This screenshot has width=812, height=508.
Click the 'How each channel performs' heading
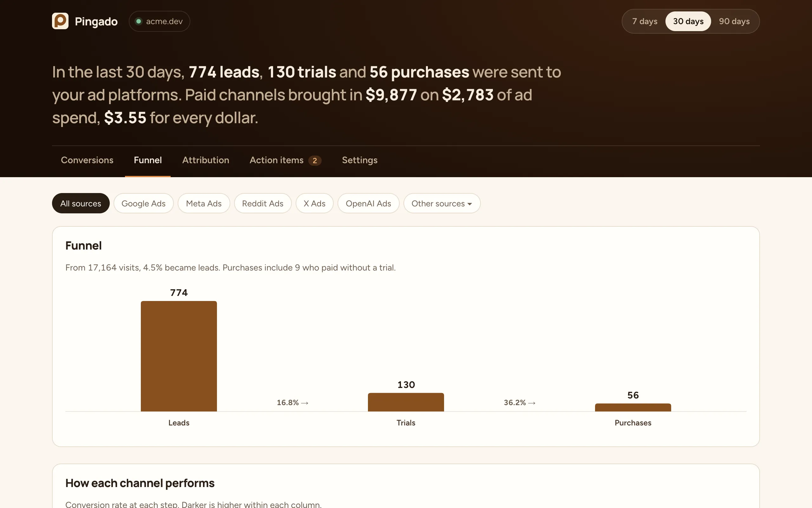(x=140, y=483)
